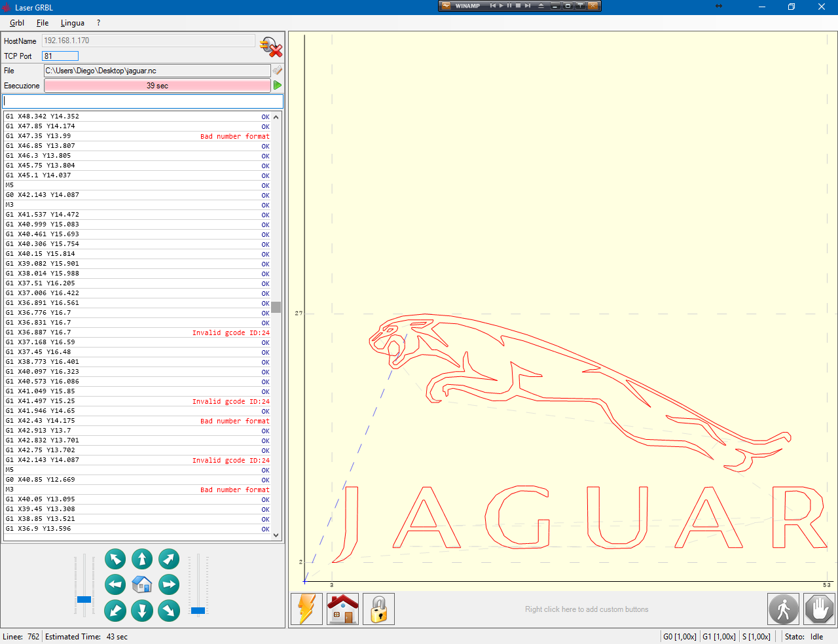Jog down with the down arrow button
The height and width of the screenshot is (644, 838).
[x=142, y=611]
